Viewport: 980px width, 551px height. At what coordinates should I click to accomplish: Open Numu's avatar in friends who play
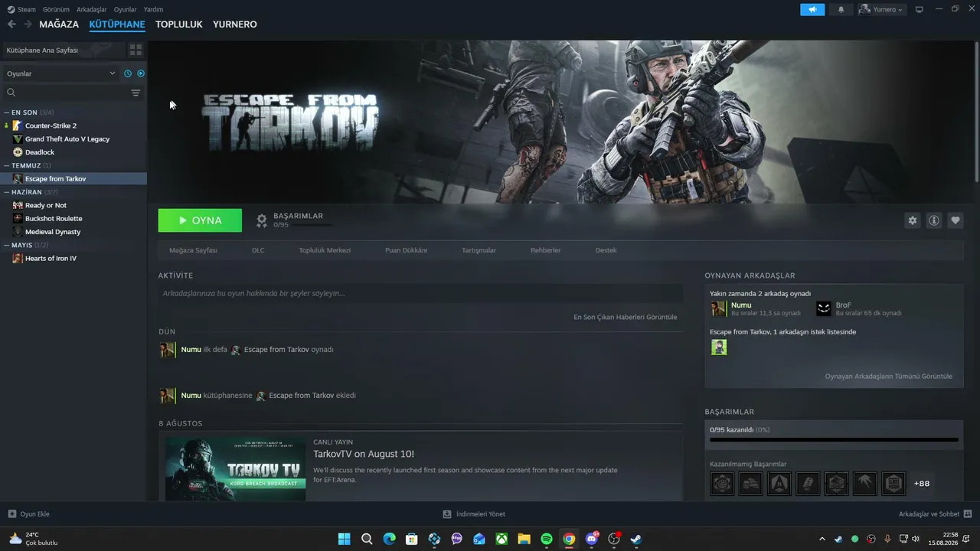coord(718,308)
